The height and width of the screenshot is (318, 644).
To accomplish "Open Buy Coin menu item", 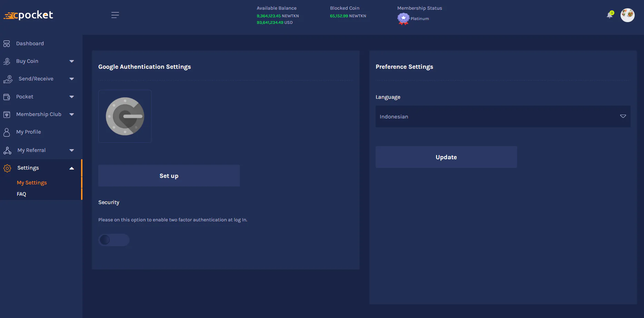I will tap(27, 61).
